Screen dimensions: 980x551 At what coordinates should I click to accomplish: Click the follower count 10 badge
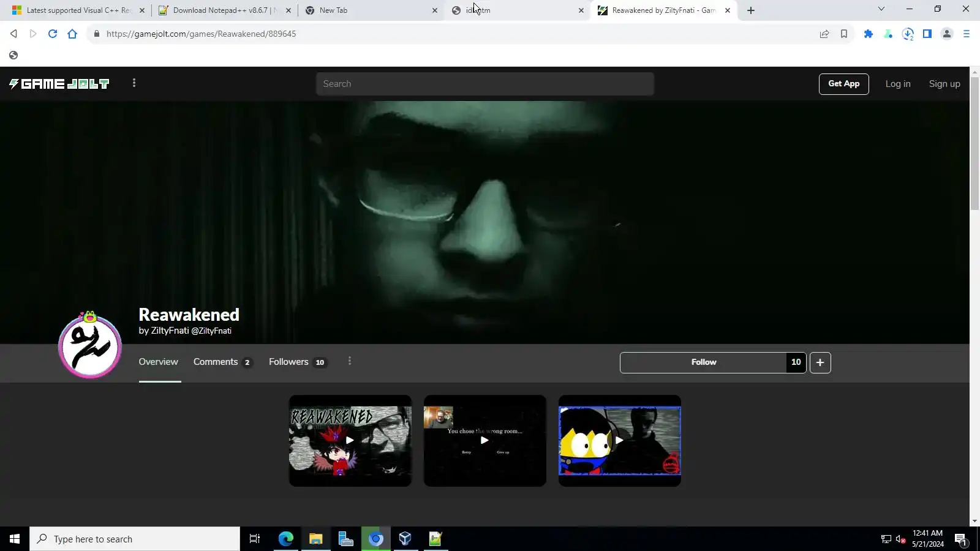796,362
